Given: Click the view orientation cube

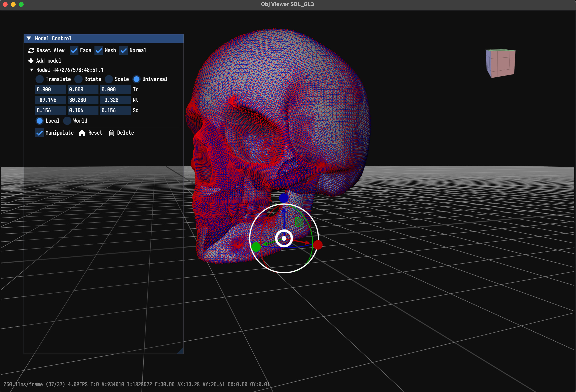Looking at the screenshot, I should coord(500,63).
